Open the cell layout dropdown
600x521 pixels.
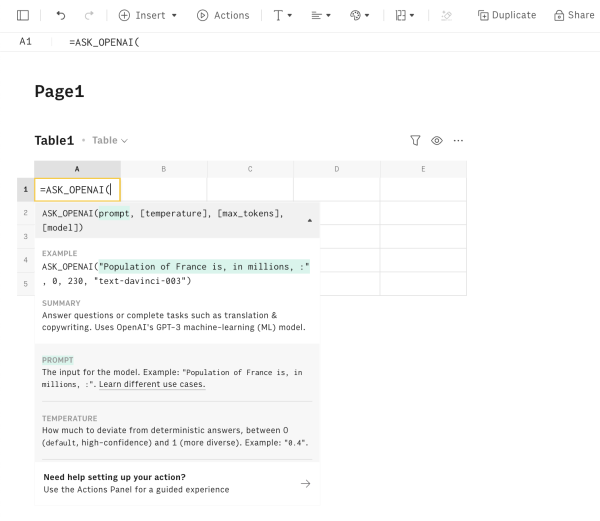pyautogui.click(x=404, y=15)
